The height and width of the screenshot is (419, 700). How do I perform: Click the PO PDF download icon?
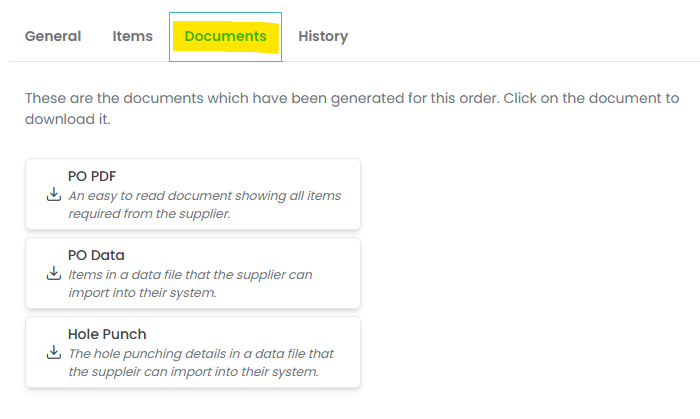[54, 195]
